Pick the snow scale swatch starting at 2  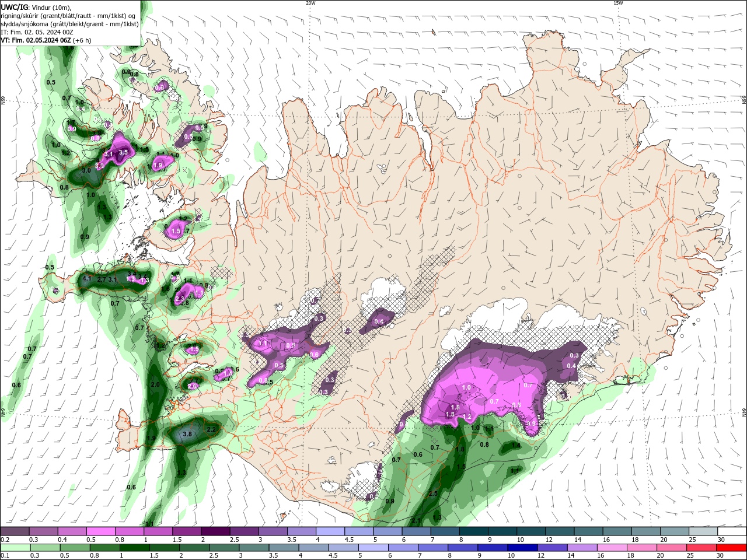click(215, 531)
